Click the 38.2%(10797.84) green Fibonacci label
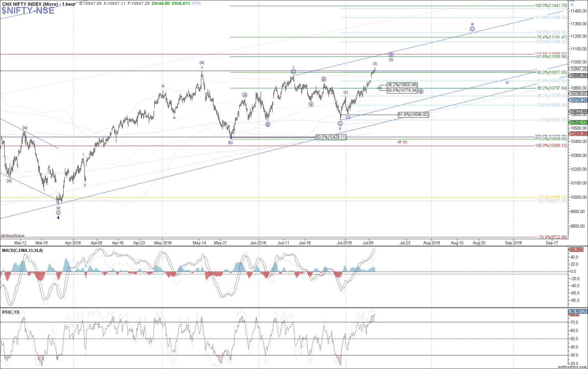The height and width of the screenshot is (369, 588). tap(552, 88)
